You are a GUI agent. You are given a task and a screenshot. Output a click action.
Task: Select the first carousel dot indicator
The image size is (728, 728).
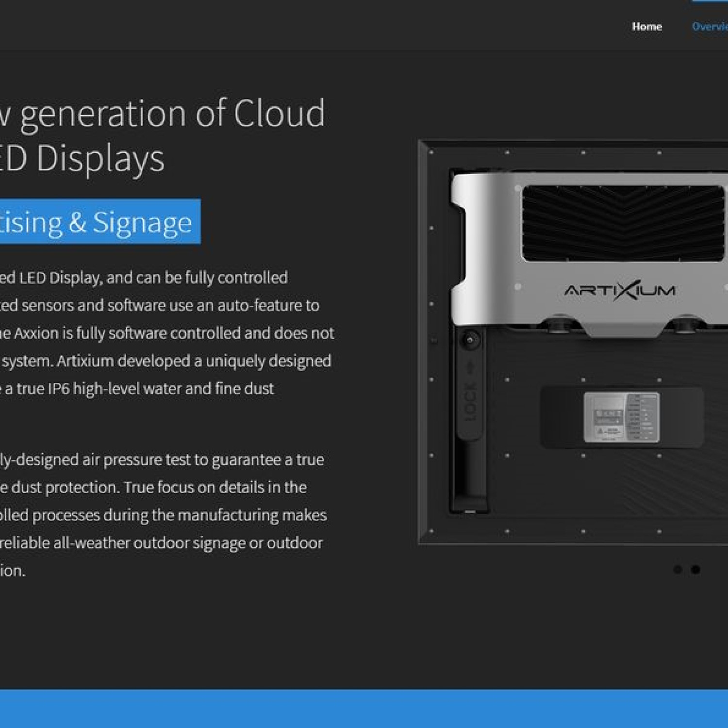(678, 569)
